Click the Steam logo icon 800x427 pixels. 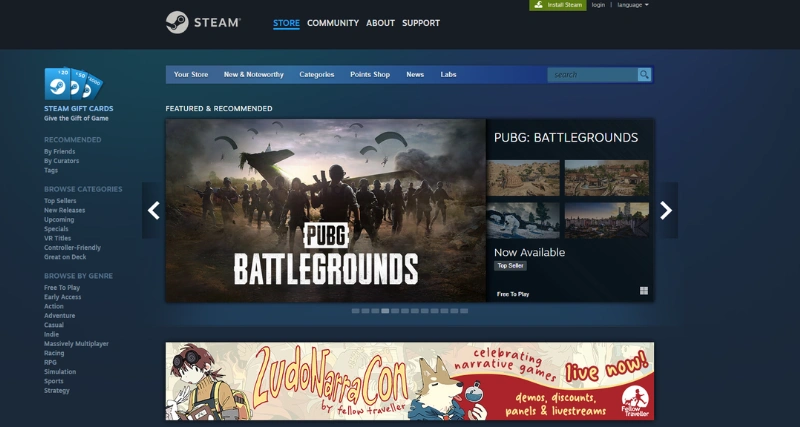click(x=177, y=22)
